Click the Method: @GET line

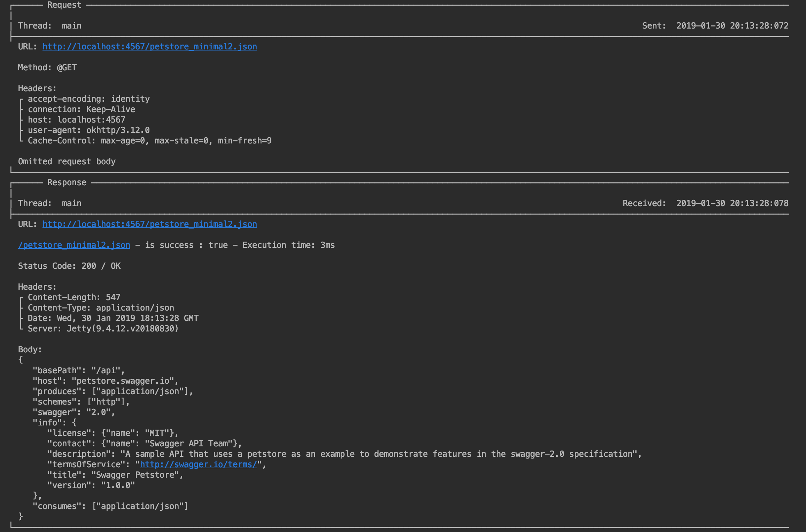coord(47,68)
